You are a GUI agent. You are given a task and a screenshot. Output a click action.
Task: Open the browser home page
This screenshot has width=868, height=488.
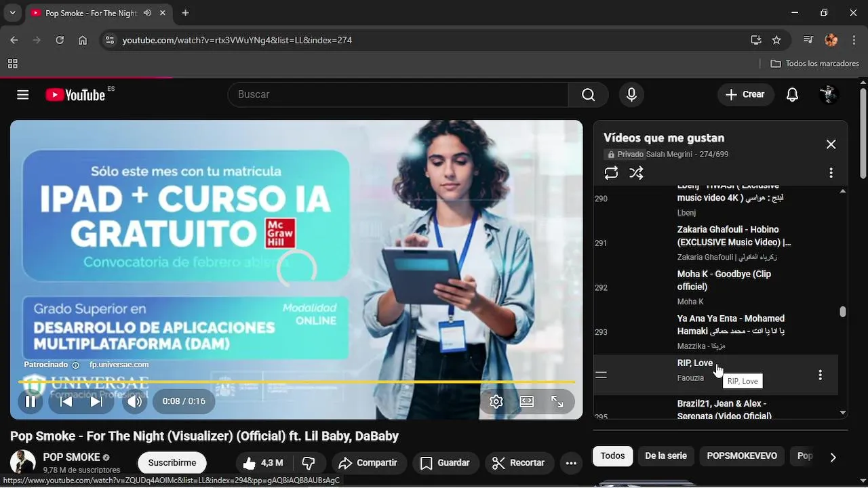pos(83,40)
